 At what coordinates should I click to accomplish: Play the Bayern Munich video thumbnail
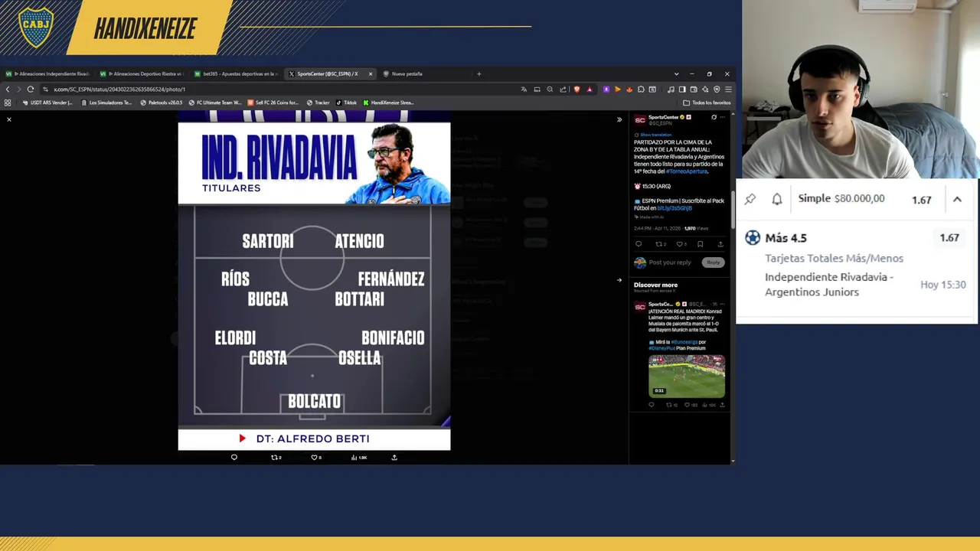coord(687,376)
